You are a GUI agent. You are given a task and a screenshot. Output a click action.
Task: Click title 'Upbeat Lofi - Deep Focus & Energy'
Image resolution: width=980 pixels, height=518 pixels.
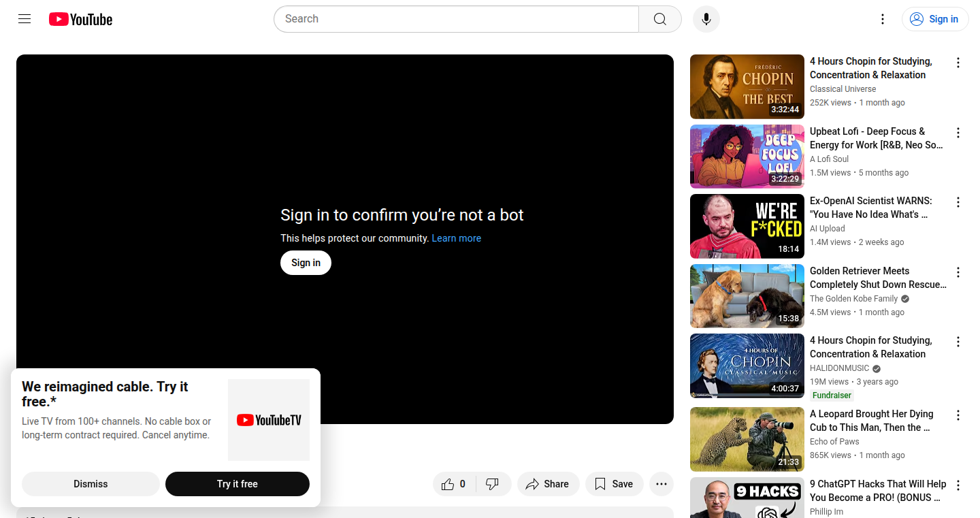click(877, 138)
